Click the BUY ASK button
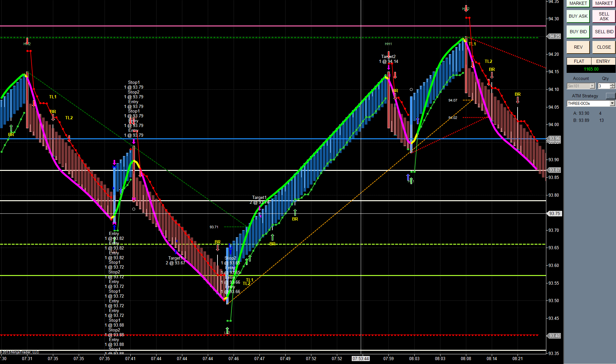This screenshot has width=616, height=364. (x=578, y=16)
